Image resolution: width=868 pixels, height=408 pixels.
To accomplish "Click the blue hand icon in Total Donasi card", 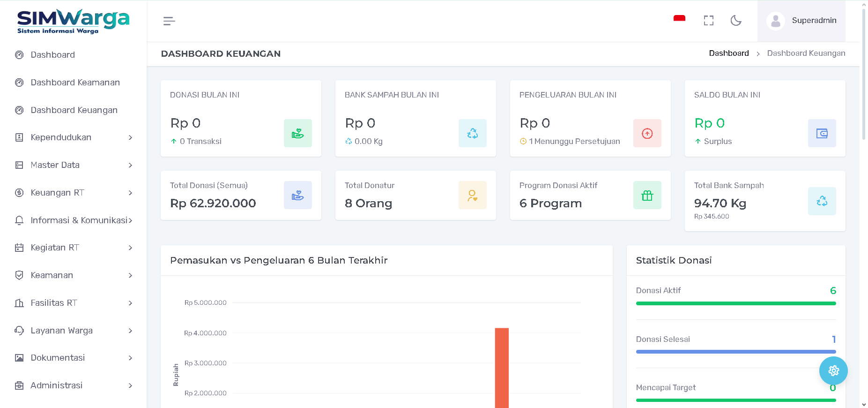I will coord(298,195).
